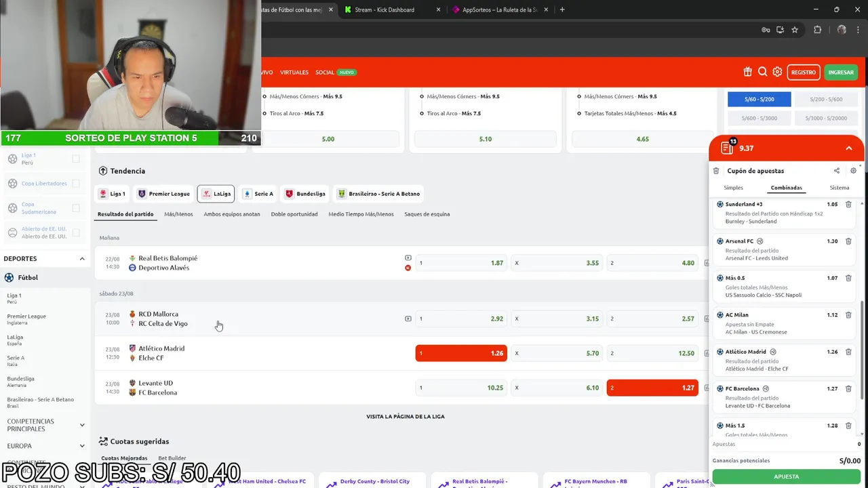Image resolution: width=868 pixels, height=488 pixels.
Task: Check the Copa Sudamericana checkbox
Action: point(76,207)
